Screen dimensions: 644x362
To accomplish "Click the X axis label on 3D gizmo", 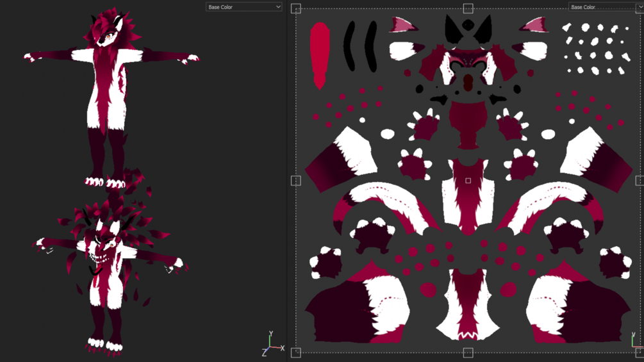I will (282, 348).
